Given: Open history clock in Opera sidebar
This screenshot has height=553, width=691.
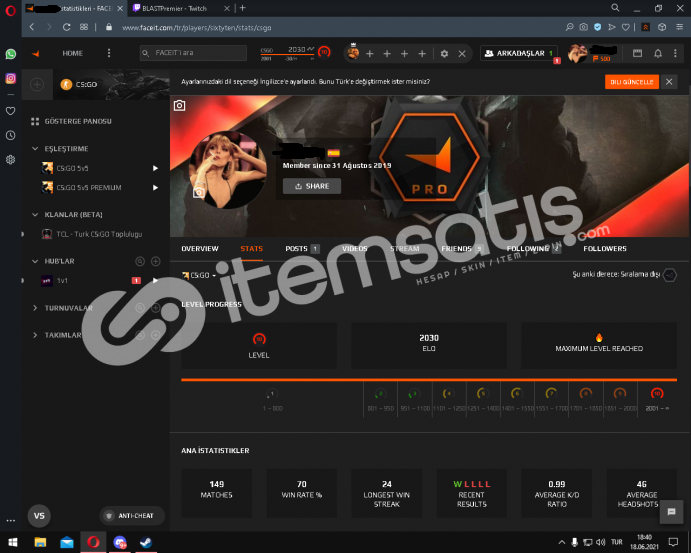Looking at the screenshot, I should (x=11, y=135).
